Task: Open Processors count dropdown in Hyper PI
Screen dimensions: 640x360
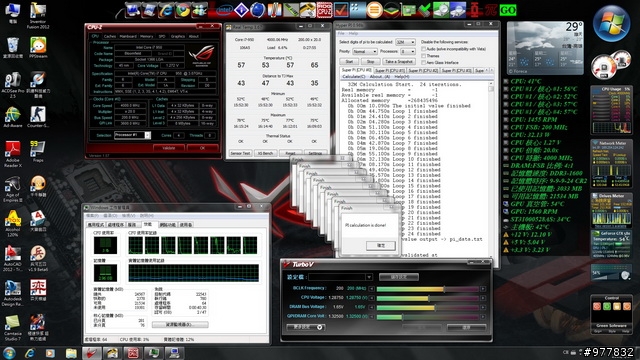Action: [x=408, y=51]
